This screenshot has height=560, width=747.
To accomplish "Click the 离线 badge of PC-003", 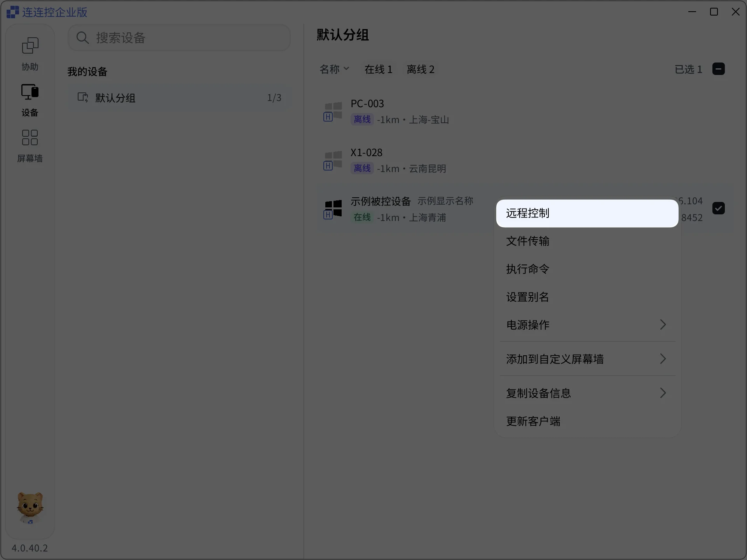I will coord(362,119).
